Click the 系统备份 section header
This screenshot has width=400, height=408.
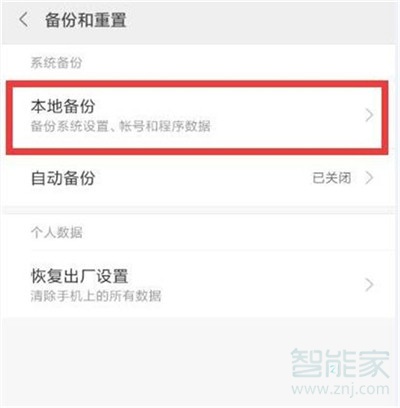56,63
